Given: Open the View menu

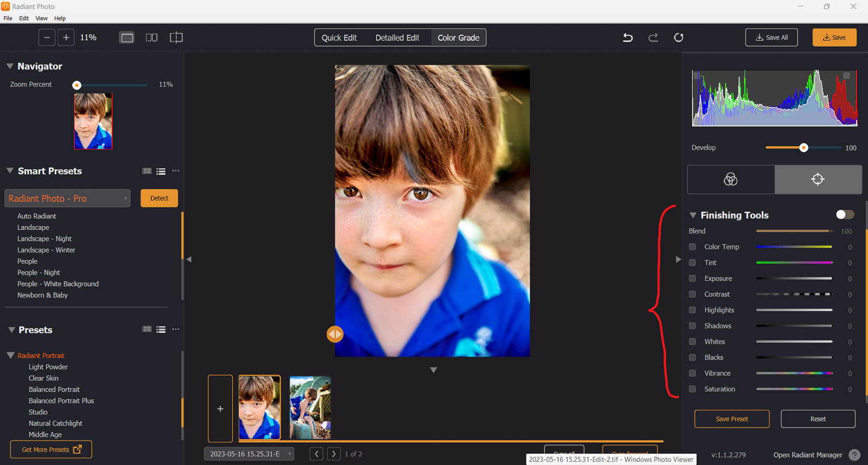Looking at the screenshot, I should click(x=41, y=18).
